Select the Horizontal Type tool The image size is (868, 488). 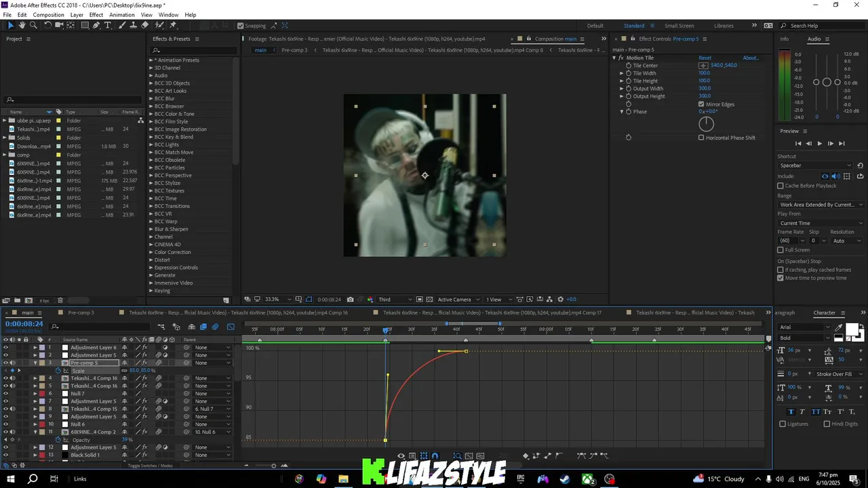coord(107,25)
